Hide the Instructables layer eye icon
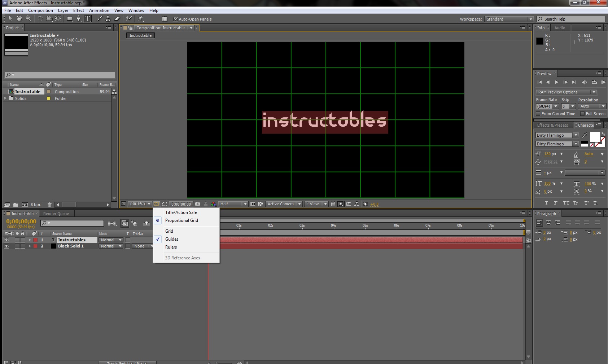 6,240
